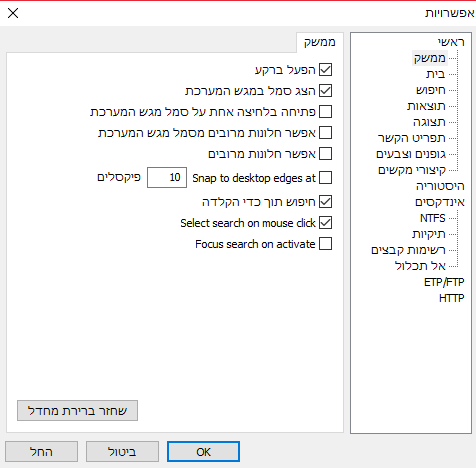The image size is (476, 468).
Task: Enable 'Snap to desktop edges at' checkbox
Action: (x=325, y=178)
